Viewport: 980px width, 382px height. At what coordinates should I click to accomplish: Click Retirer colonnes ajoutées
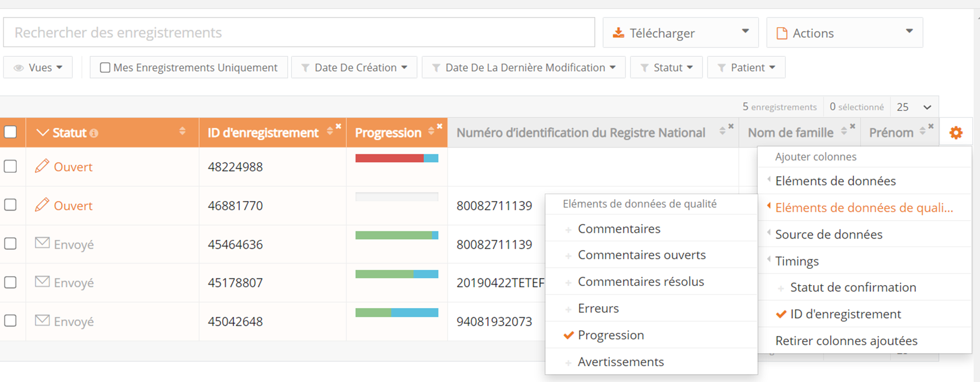pyautogui.click(x=846, y=341)
